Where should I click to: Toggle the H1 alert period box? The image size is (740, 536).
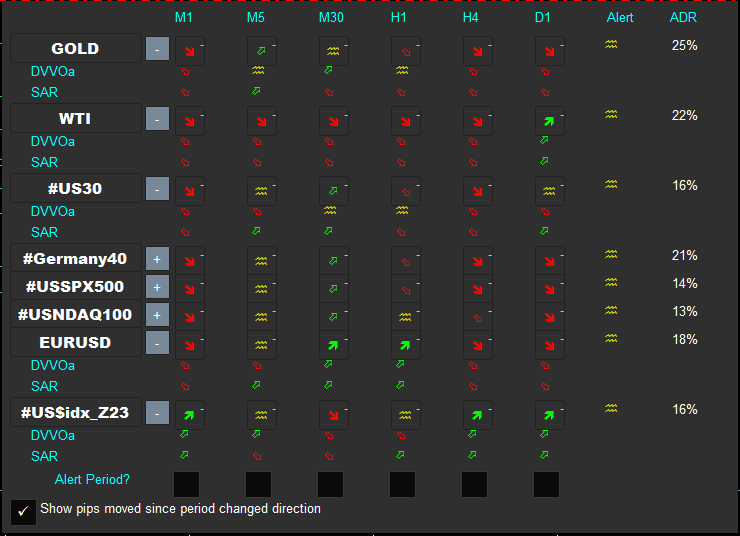click(x=403, y=484)
